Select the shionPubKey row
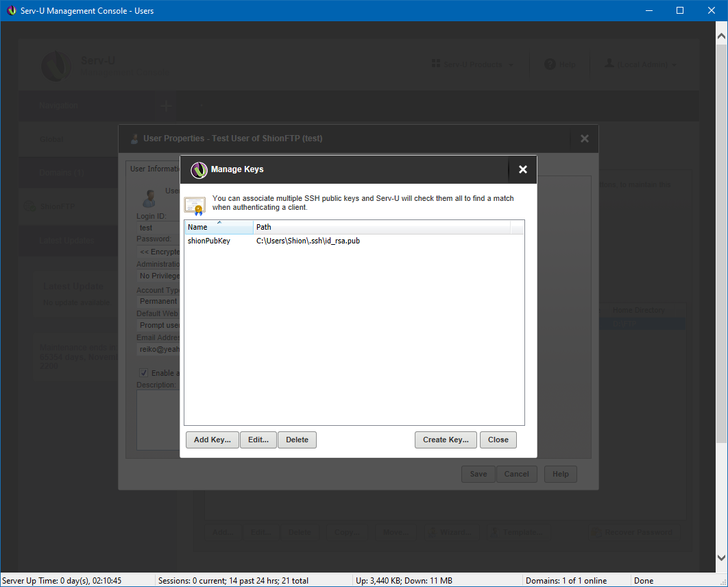Viewport: 728px width, 587px height. (x=354, y=241)
